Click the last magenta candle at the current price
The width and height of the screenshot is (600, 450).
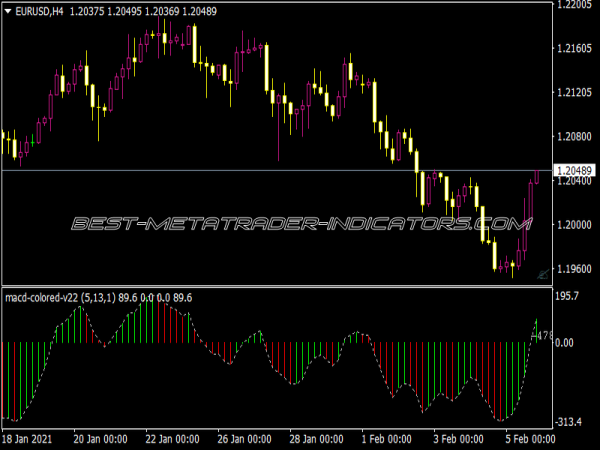tap(537, 177)
